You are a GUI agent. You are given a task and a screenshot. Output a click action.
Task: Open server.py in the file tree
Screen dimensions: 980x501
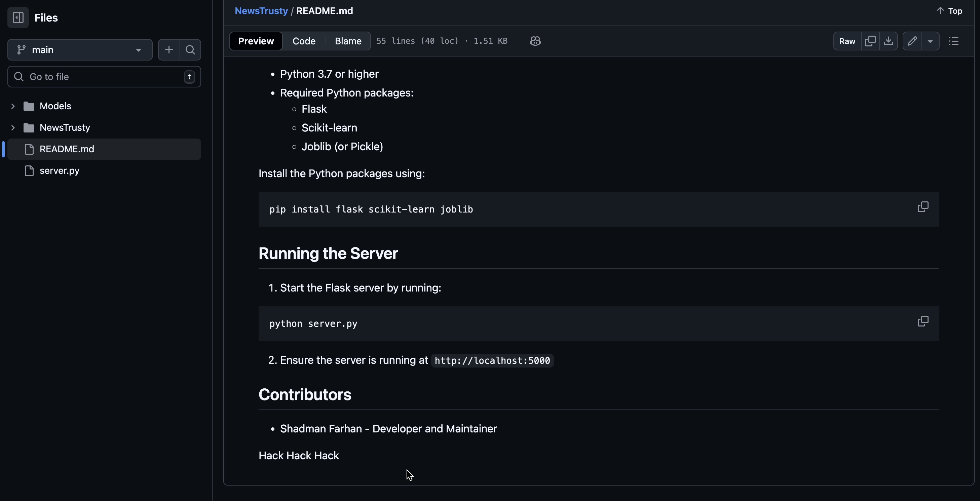pyautogui.click(x=59, y=171)
